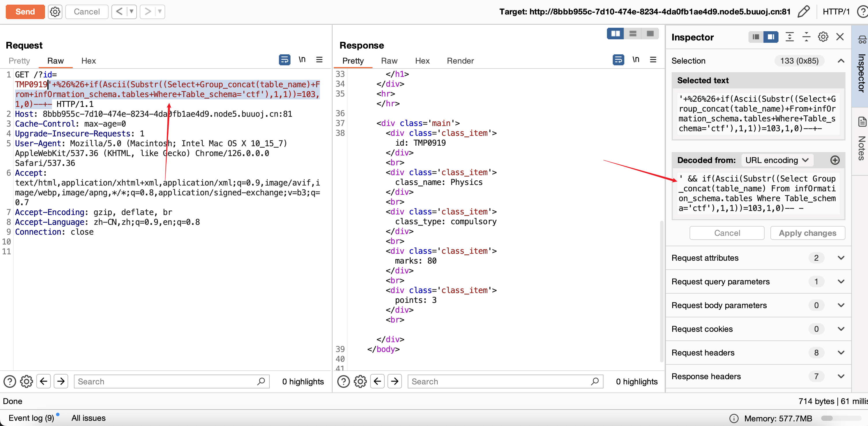
Task: Click the Cancel request button
Action: click(x=87, y=12)
